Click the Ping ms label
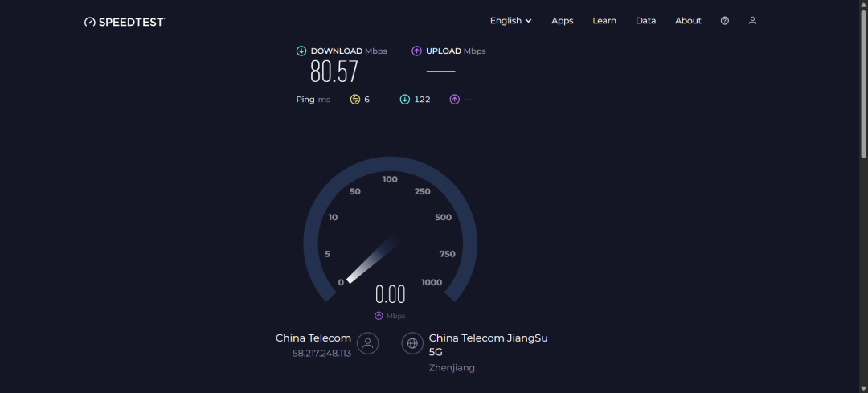This screenshot has width=868, height=393. (313, 100)
